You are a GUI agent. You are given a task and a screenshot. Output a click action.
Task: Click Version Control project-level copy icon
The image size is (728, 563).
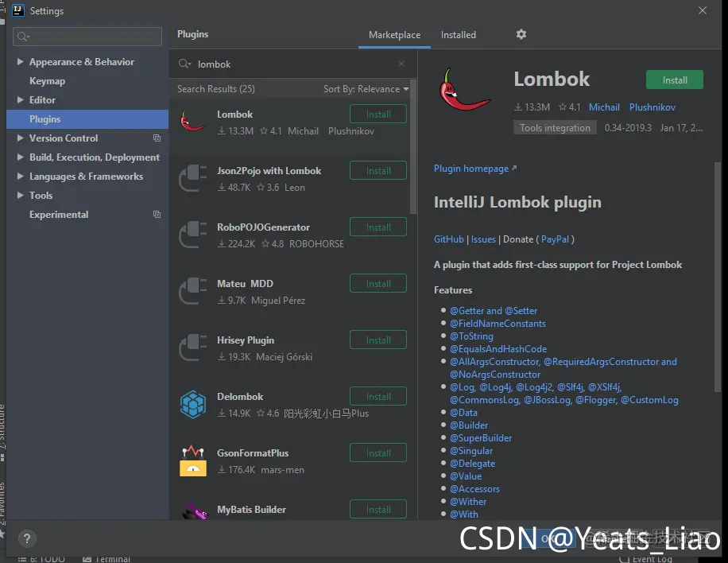157,138
